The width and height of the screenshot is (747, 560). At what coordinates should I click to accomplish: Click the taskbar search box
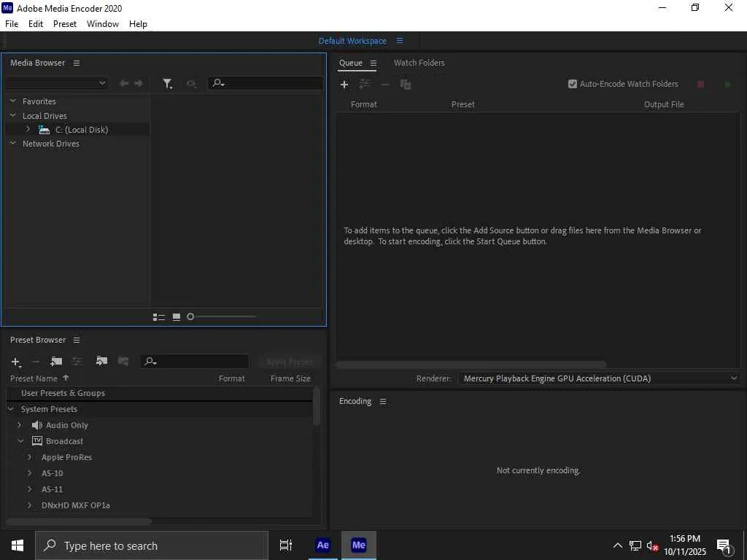(x=152, y=545)
